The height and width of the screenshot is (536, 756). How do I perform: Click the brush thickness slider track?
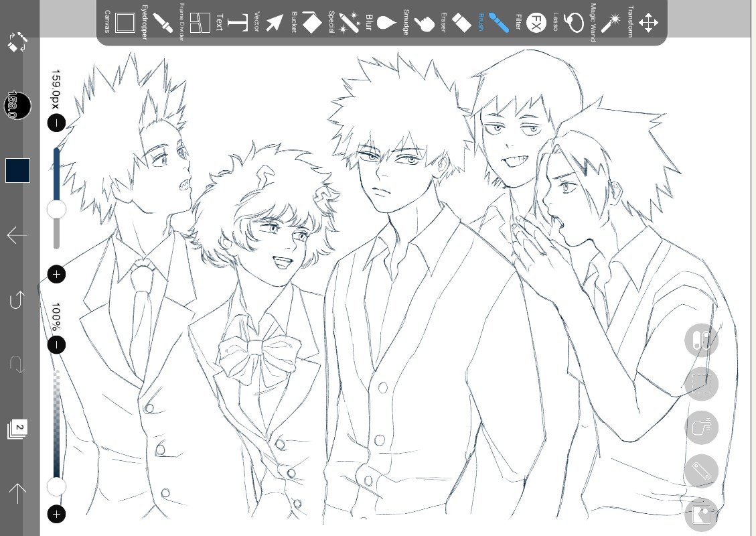pyautogui.click(x=56, y=198)
